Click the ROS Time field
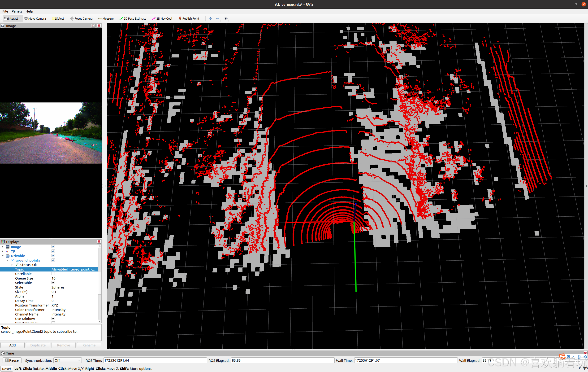The image size is (588, 372). click(x=155, y=360)
